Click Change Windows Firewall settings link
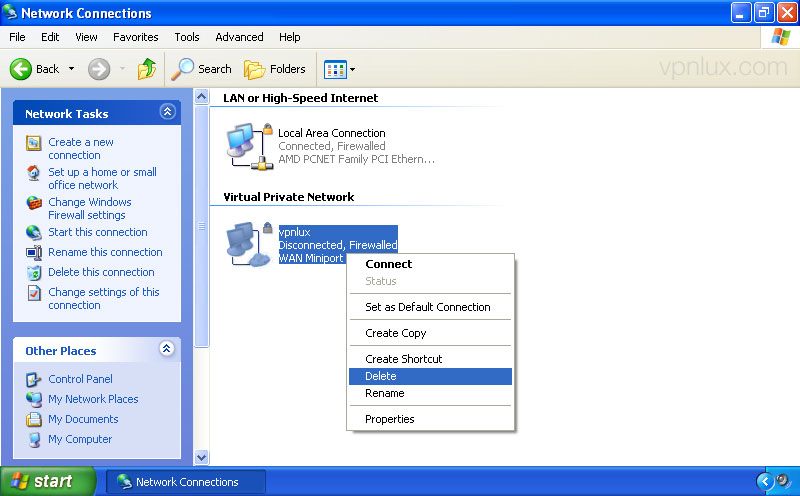The width and height of the screenshot is (800, 496). click(90, 209)
